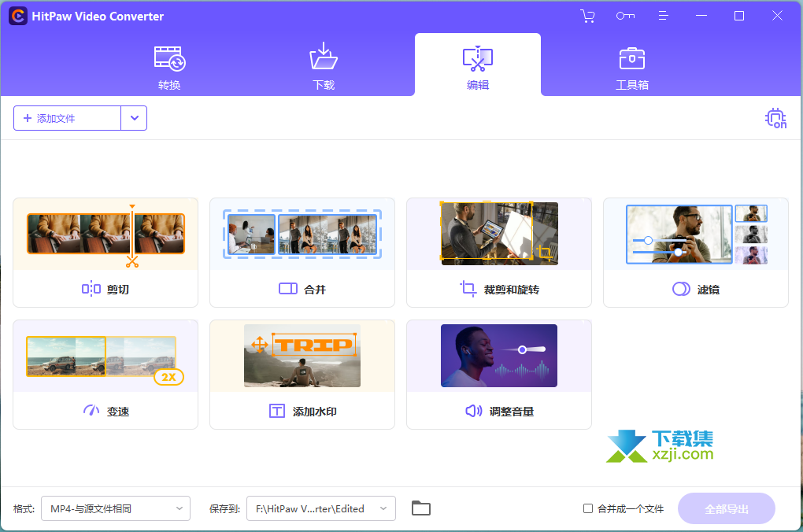803x532 pixels.
Task: Expand the 添加文件 dropdown arrow
Action: (x=134, y=118)
